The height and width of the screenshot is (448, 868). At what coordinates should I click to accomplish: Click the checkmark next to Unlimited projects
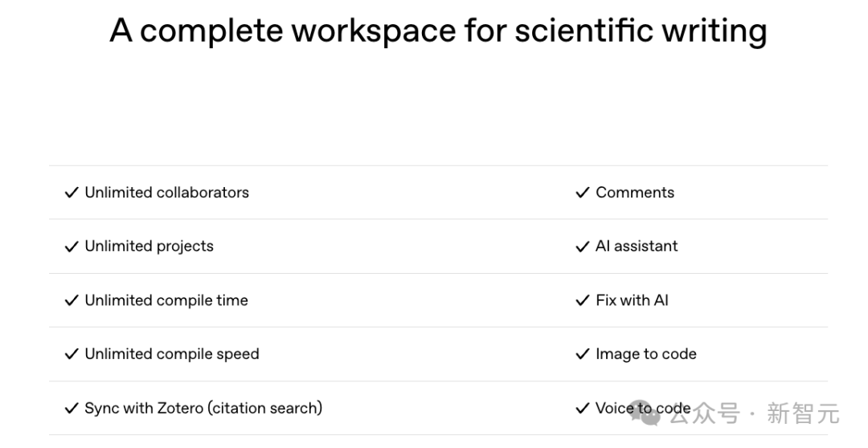pos(72,246)
